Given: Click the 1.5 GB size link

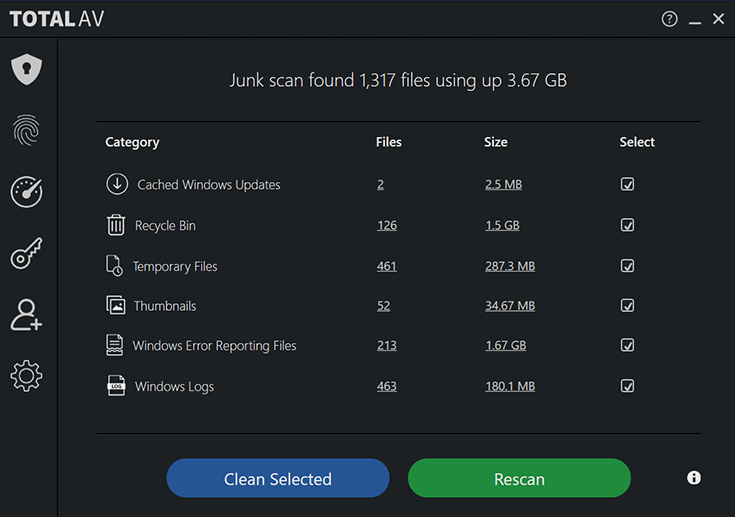Looking at the screenshot, I should coord(502,225).
